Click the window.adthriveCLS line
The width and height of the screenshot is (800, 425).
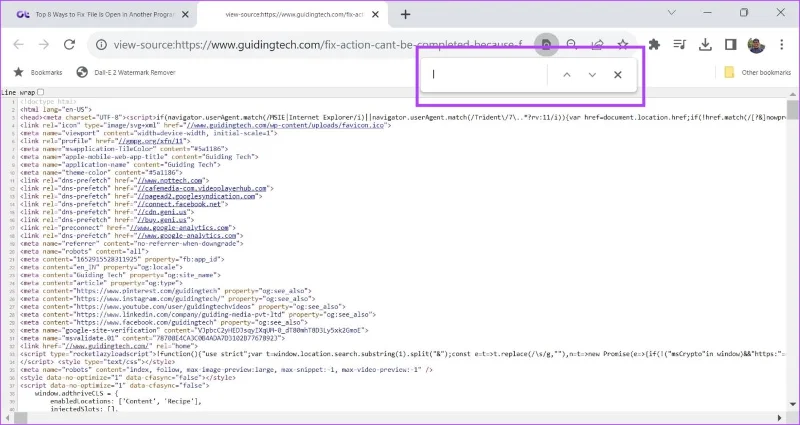coord(76,394)
